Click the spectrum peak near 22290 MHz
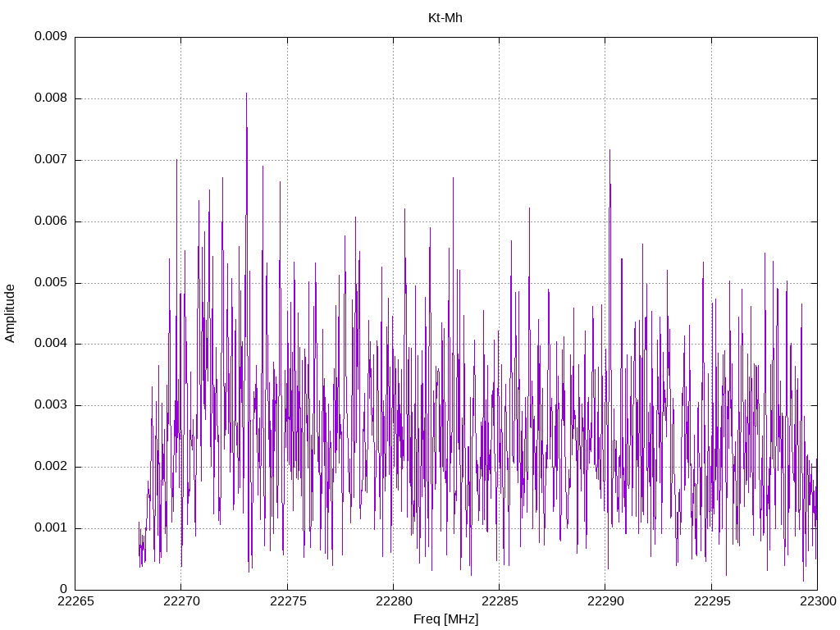 tap(609, 151)
